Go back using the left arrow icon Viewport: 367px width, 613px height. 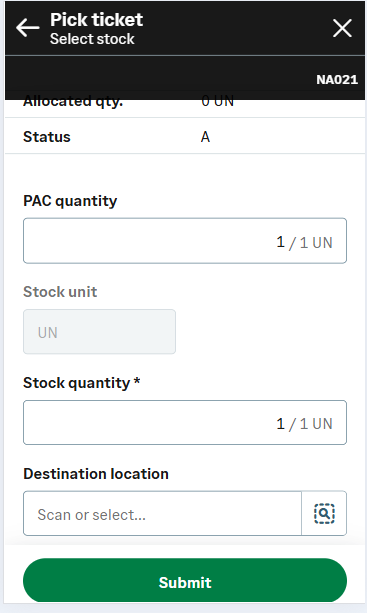tap(27, 28)
